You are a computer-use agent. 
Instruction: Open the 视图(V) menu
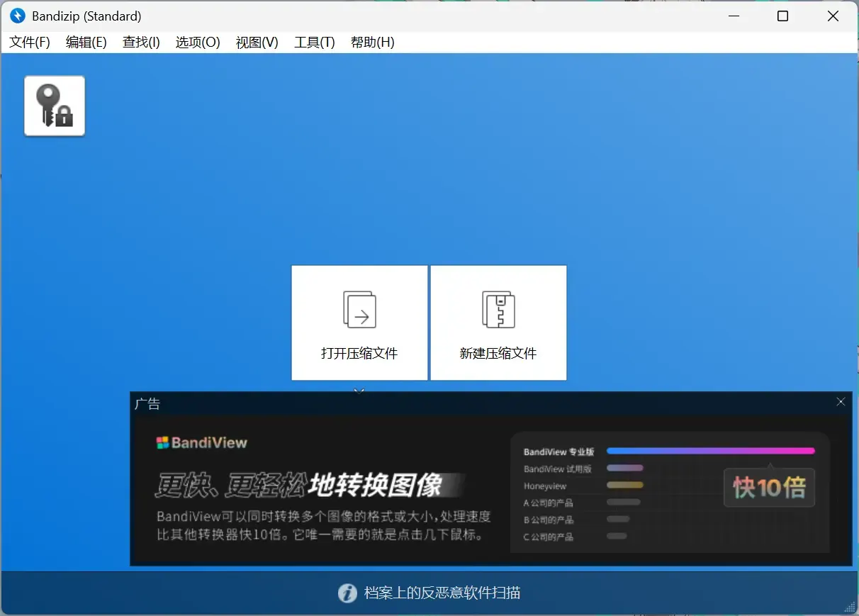pos(257,42)
